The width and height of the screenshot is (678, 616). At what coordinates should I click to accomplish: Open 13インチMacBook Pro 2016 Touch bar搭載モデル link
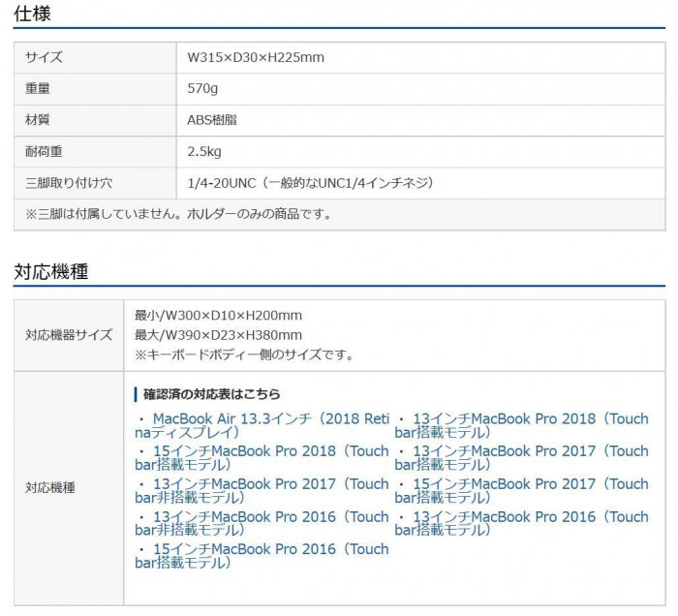tap(521, 523)
